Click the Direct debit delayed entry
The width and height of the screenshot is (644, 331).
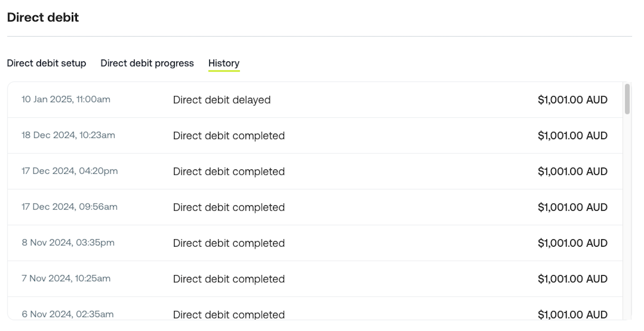pos(222,100)
